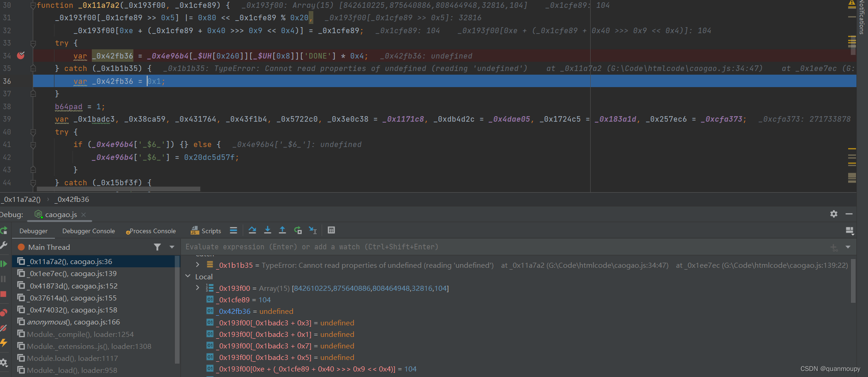Toggle Mute Breakpoints icon
Image resolution: width=868 pixels, height=377 pixels.
coord(3,328)
